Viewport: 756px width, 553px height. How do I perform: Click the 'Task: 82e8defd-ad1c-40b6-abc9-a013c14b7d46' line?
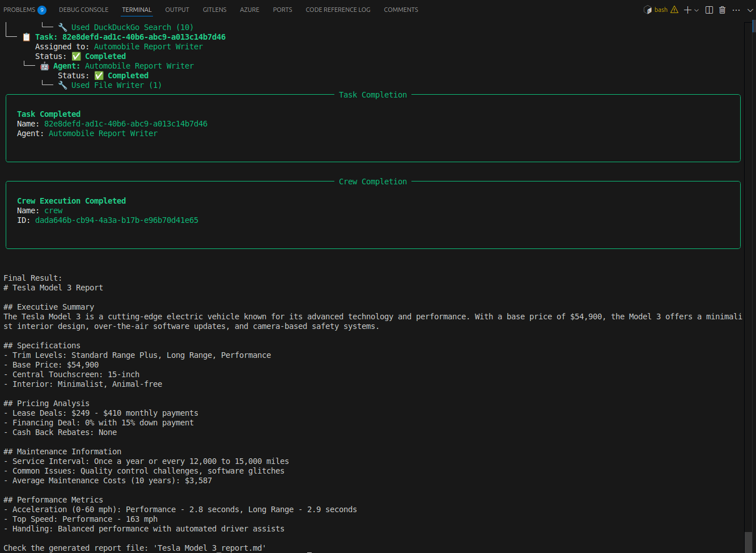(x=130, y=37)
